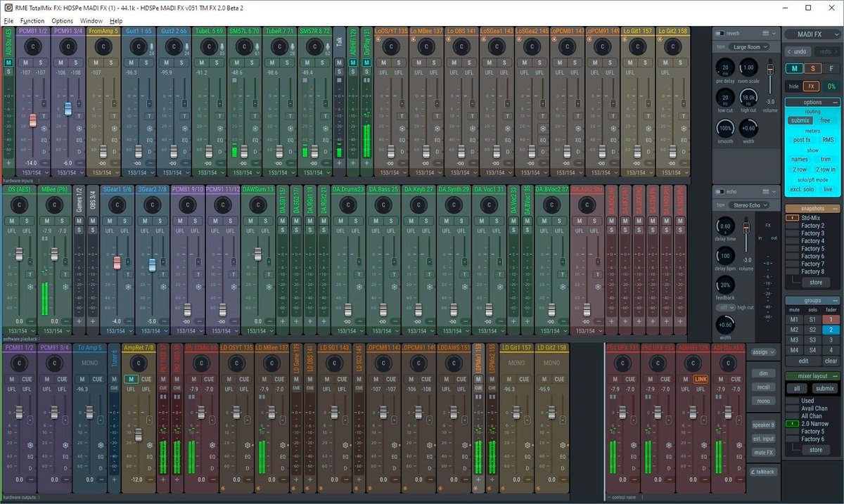Click pan knob on MBee (Ph) playback channel

(54, 205)
